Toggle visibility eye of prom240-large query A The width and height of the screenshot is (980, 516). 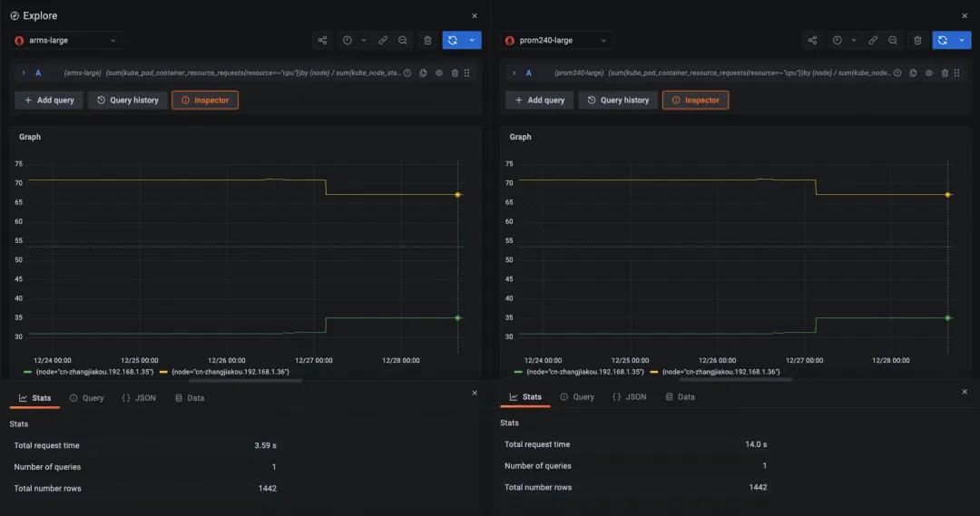pyautogui.click(x=929, y=73)
